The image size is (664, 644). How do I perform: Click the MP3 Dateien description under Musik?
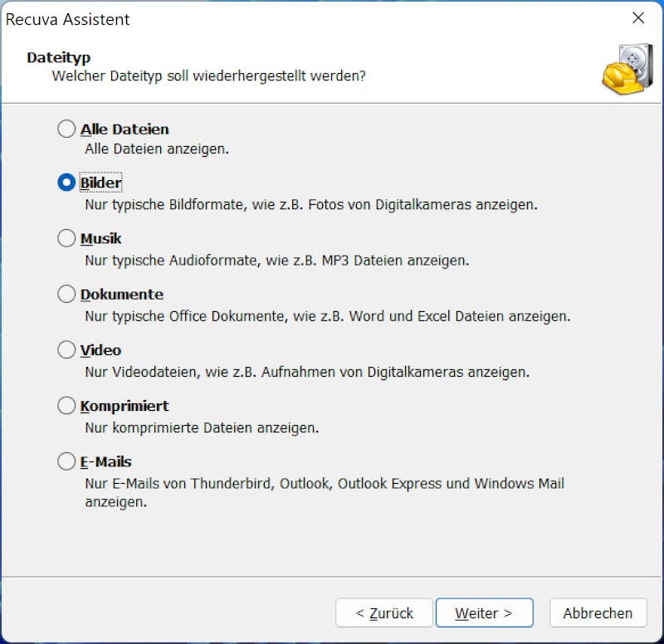277,261
